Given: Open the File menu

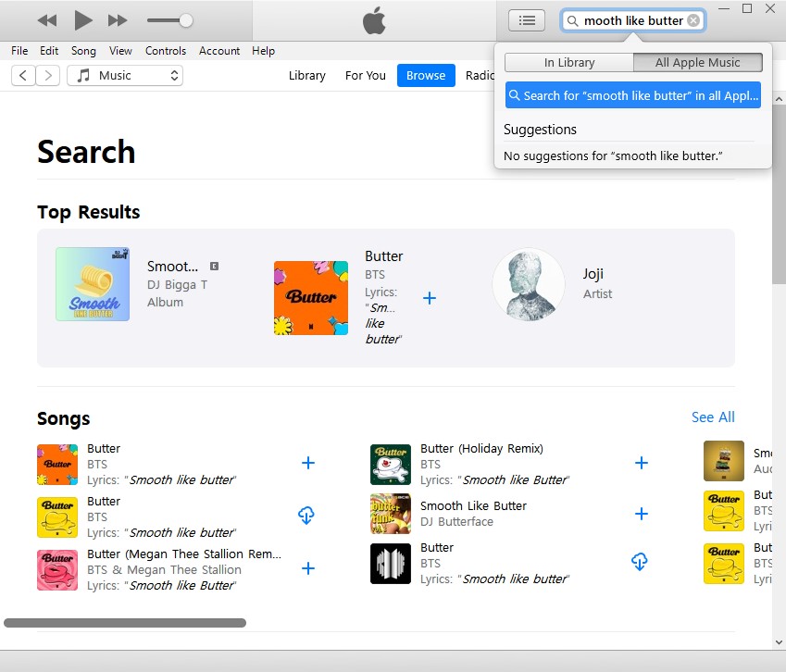Looking at the screenshot, I should [x=19, y=51].
